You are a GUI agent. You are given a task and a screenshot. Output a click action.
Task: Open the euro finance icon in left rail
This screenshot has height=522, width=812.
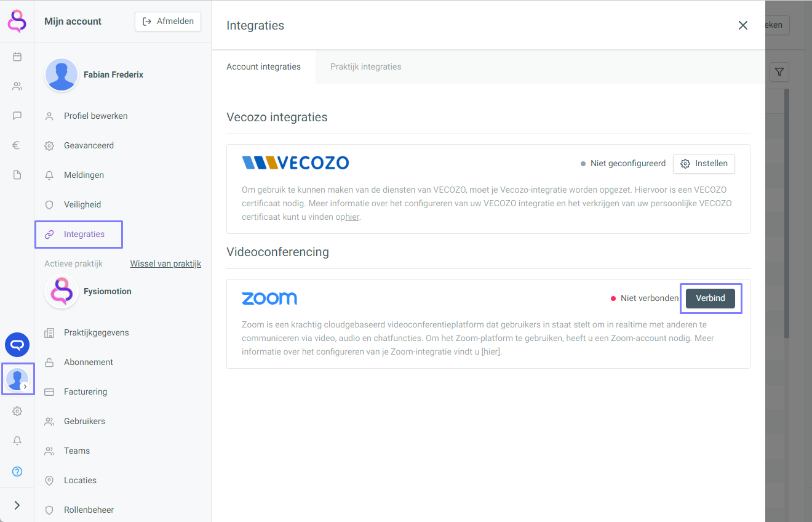coord(17,145)
